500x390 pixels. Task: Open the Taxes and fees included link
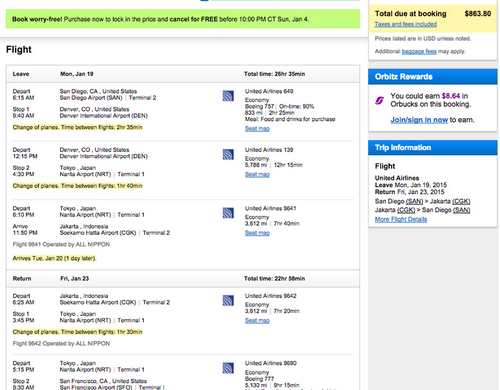coord(406,24)
